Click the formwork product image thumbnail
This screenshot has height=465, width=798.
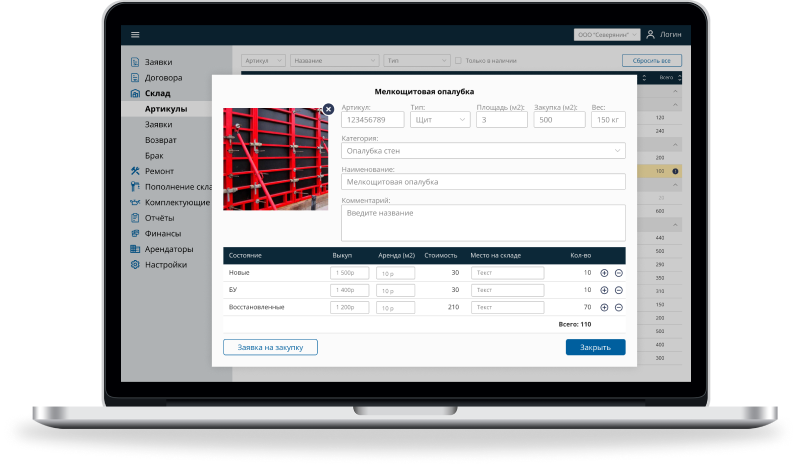(275, 158)
